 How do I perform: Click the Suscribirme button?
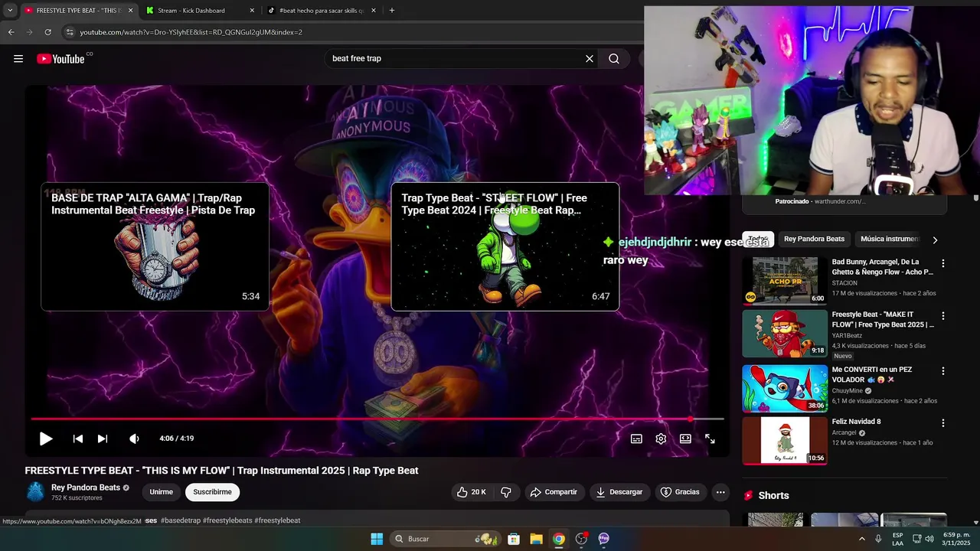(x=212, y=492)
